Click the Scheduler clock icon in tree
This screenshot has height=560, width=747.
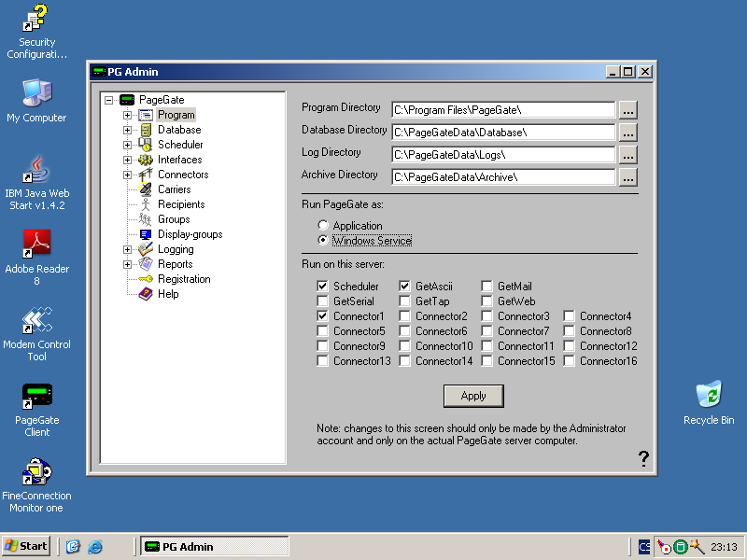(145, 145)
